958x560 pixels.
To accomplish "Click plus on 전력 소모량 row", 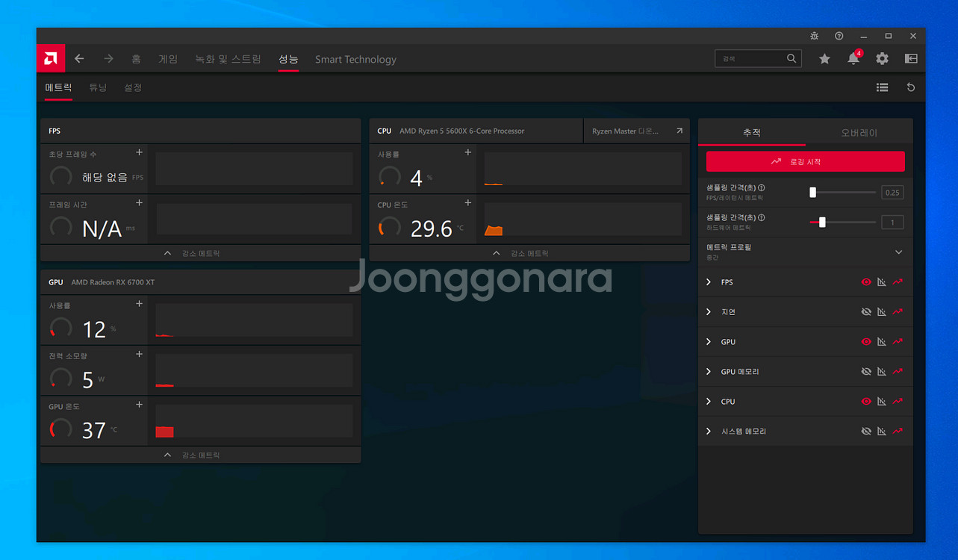I will click(139, 355).
